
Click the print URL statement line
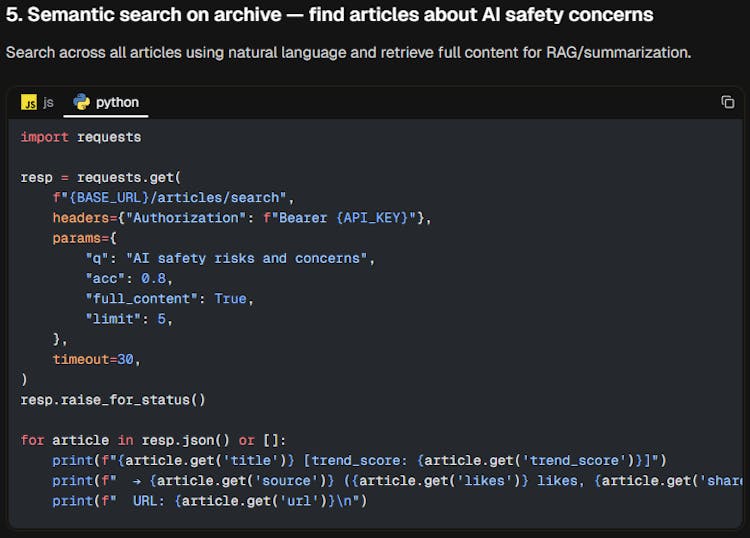[210, 500]
